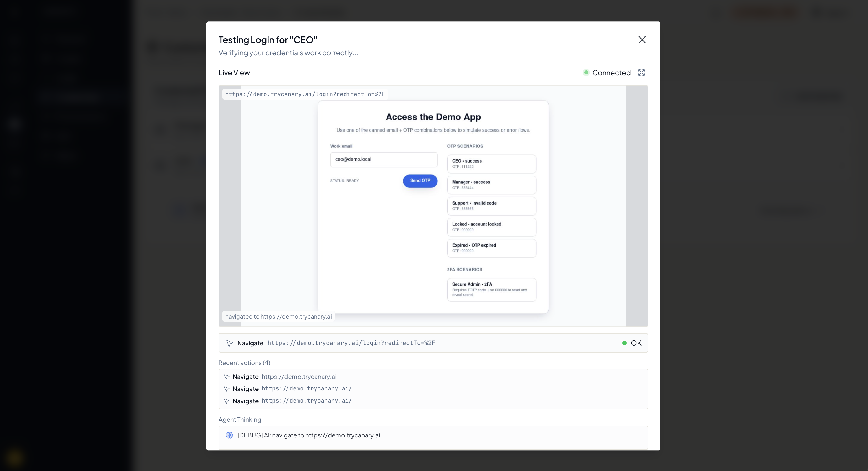This screenshot has height=471, width=868.
Task: Click the Live View label
Action: click(x=234, y=72)
